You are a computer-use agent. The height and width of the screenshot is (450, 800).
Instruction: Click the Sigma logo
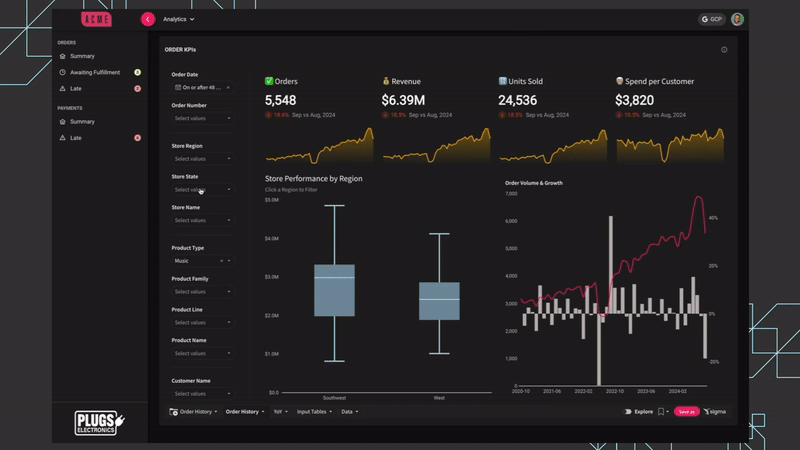tap(715, 411)
